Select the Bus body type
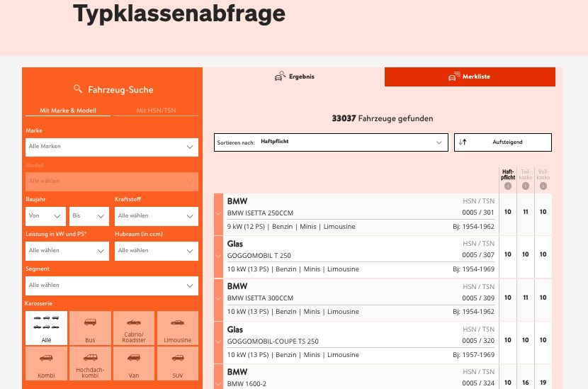 click(90, 328)
